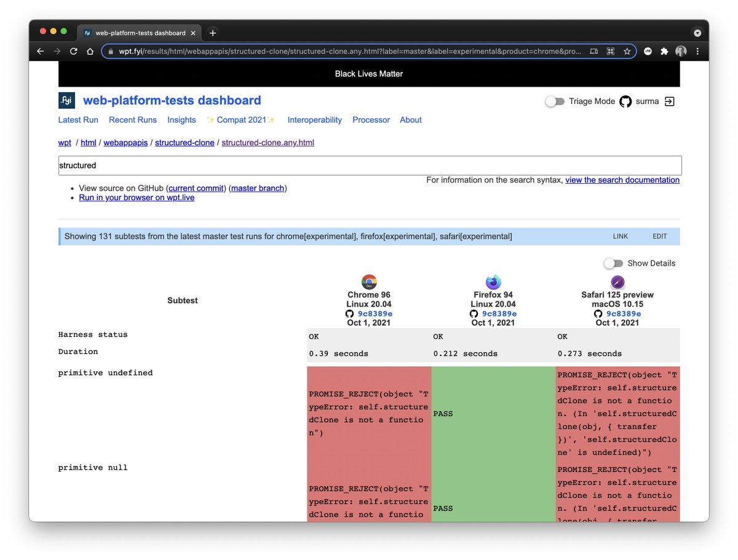Open the browser home page icon
The image size is (738, 560).
pyautogui.click(x=90, y=52)
